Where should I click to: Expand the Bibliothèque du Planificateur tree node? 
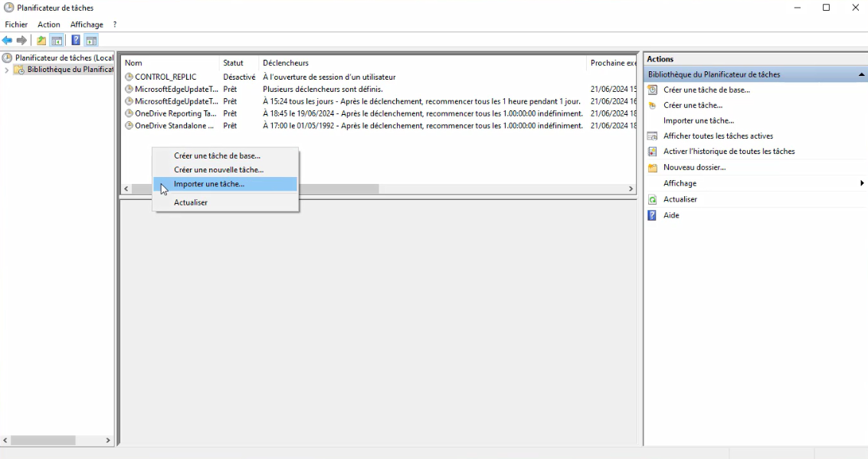pyautogui.click(x=7, y=70)
